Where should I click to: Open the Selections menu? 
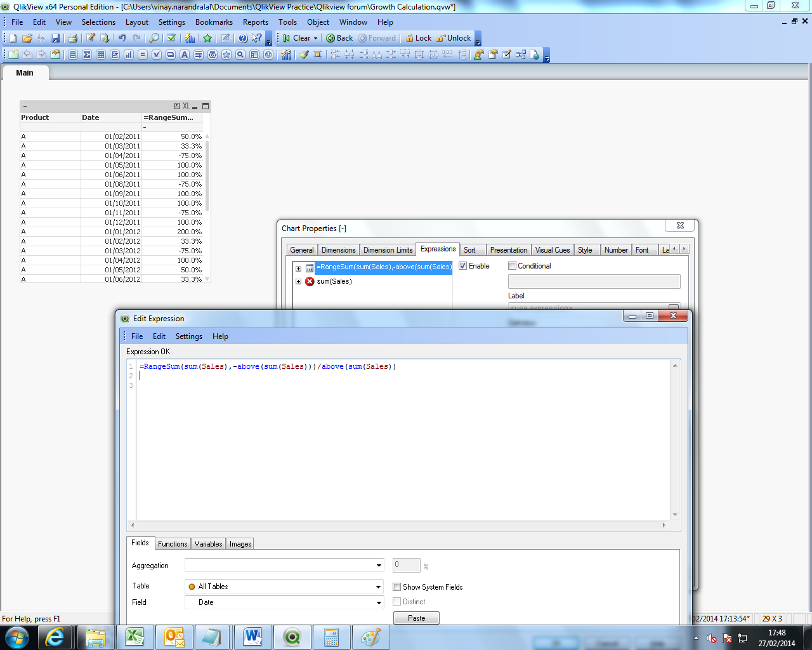98,22
